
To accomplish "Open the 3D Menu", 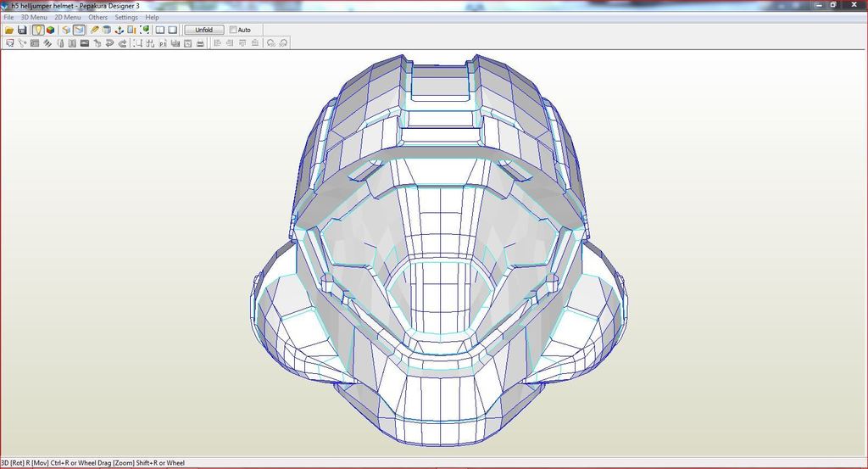I will [34, 17].
